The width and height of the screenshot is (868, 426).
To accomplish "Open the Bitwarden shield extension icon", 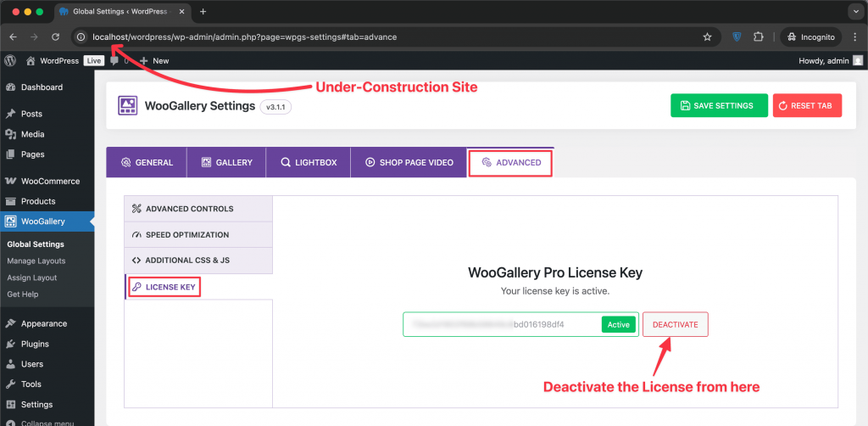I will pyautogui.click(x=737, y=37).
